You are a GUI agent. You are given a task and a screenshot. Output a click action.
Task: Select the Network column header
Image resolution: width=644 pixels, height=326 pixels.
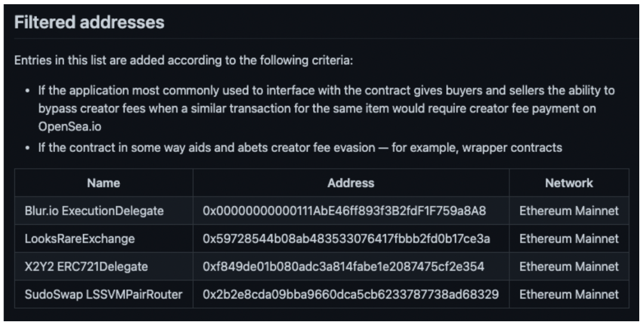(569, 183)
